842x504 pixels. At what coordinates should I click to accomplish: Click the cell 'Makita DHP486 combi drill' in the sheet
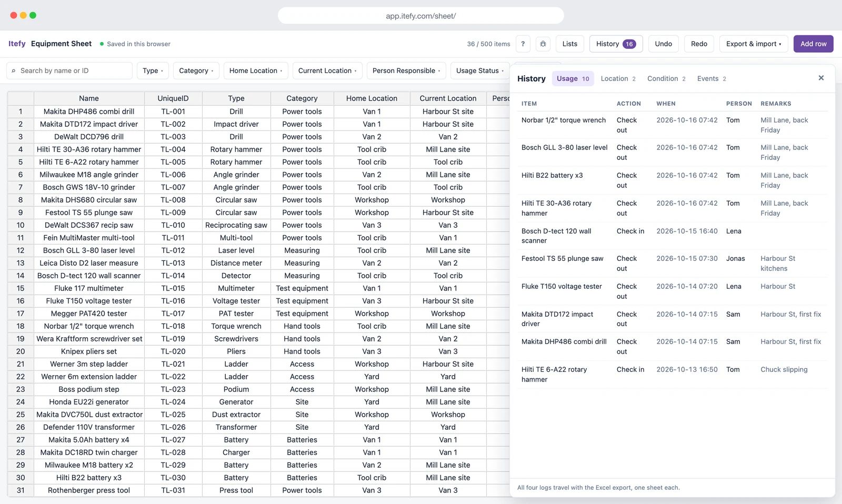pos(89,112)
